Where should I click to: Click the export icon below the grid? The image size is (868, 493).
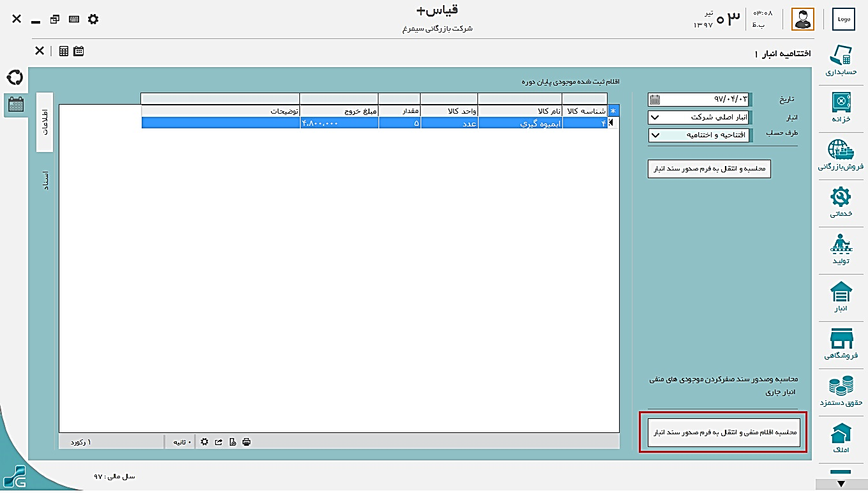(x=219, y=442)
